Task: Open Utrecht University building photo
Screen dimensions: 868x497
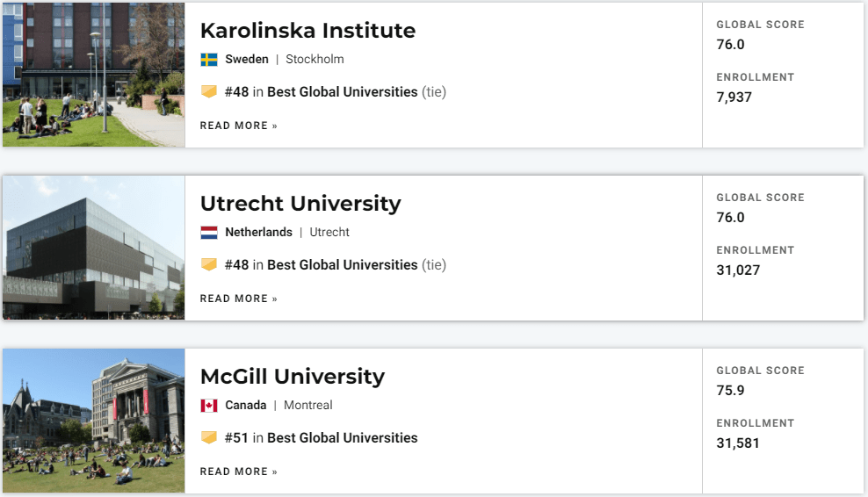Action: point(93,248)
